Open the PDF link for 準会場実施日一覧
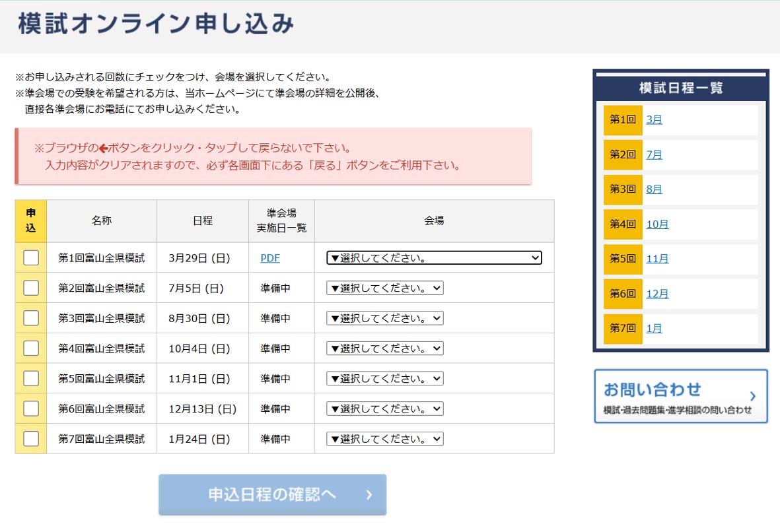The image size is (780, 532). point(270,258)
